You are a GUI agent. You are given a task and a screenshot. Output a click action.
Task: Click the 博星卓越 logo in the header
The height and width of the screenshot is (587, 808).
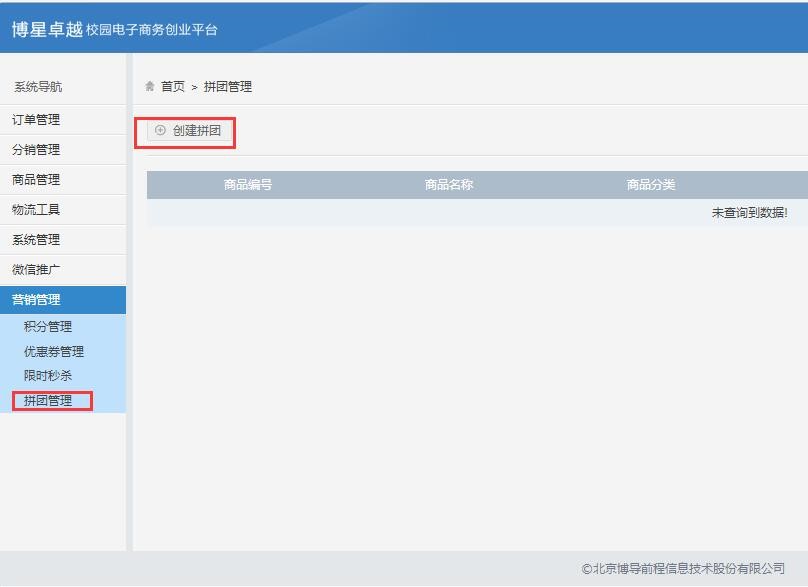point(47,29)
